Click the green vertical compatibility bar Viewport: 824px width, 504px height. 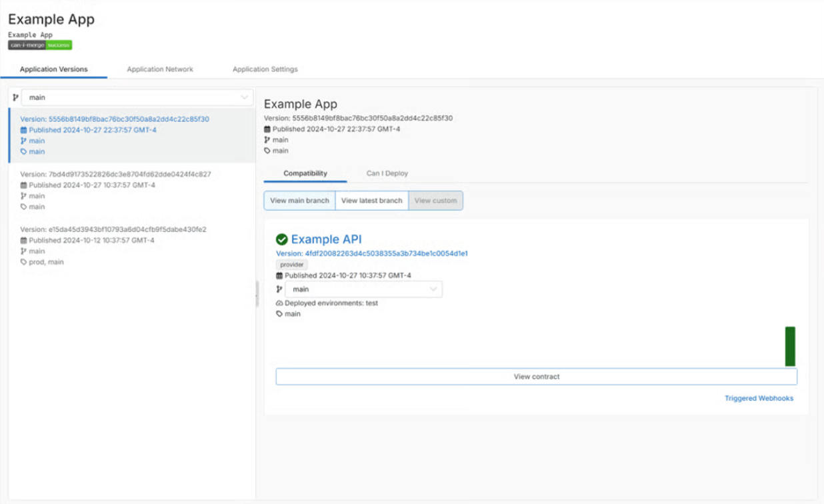click(x=789, y=347)
